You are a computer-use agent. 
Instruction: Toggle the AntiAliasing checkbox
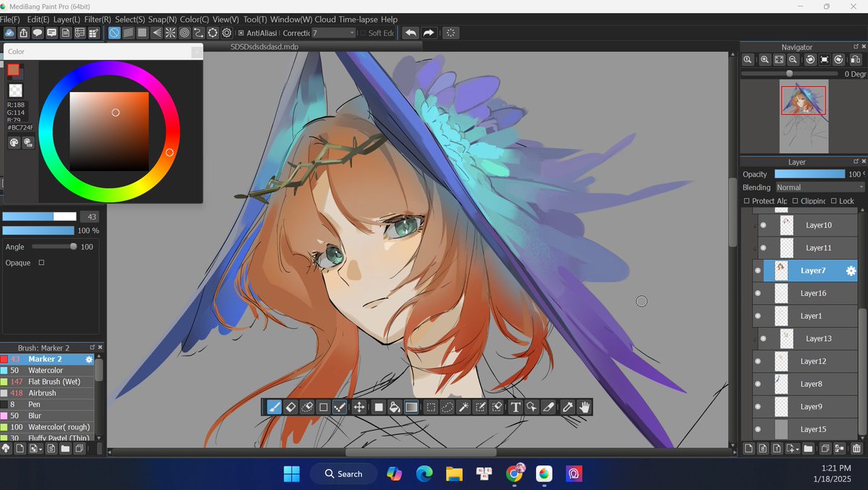point(241,33)
